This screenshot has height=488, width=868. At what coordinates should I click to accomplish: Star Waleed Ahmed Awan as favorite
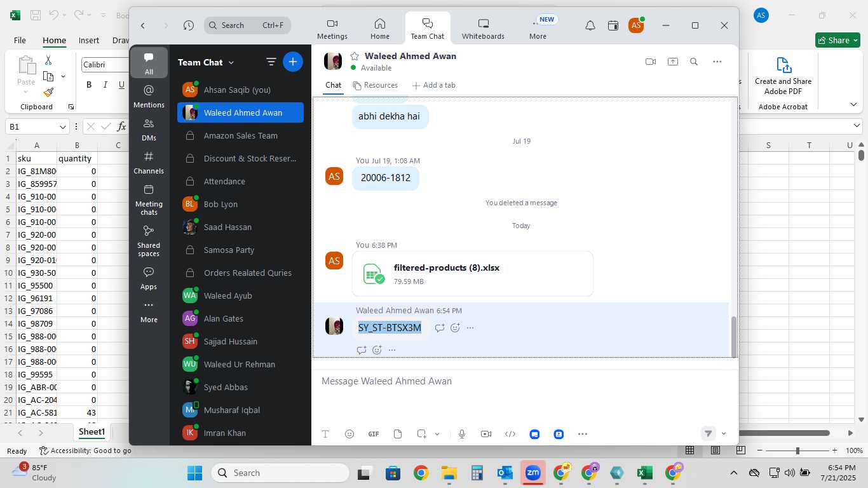click(355, 56)
